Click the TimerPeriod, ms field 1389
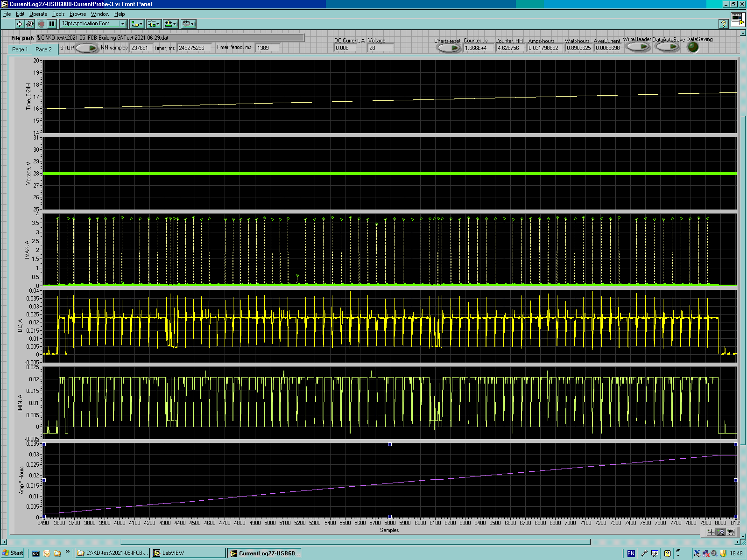 [268, 48]
